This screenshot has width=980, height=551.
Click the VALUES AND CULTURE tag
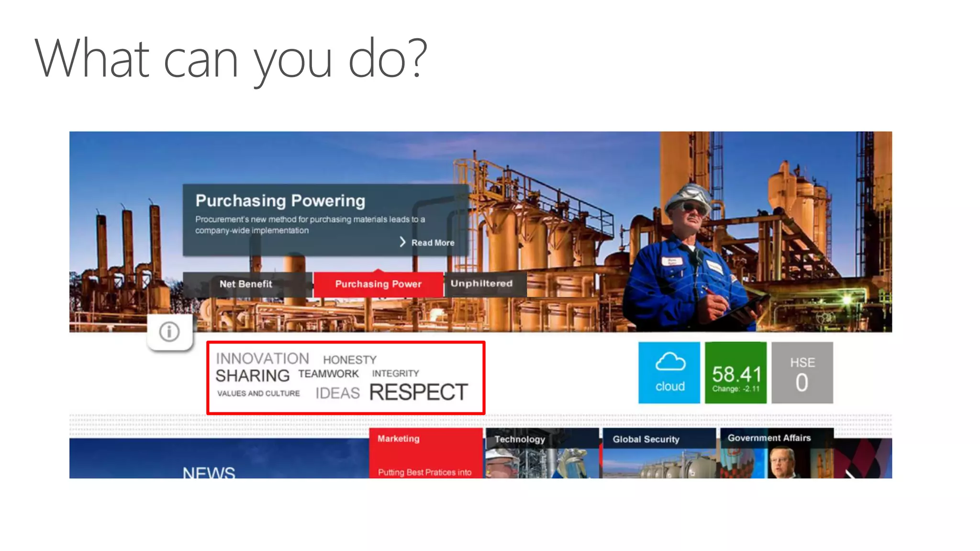pos(258,394)
